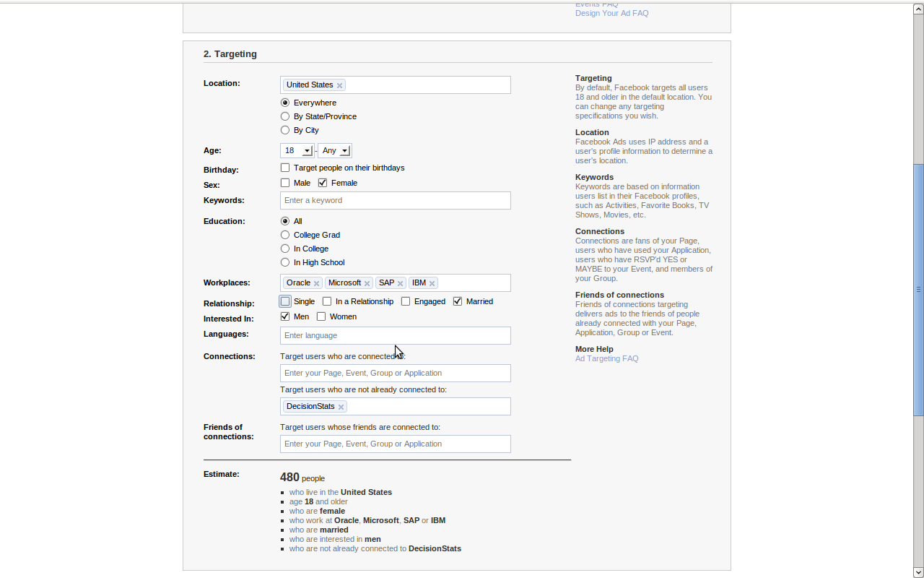Open Ad Targeting FAQ link

click(606, 358)
